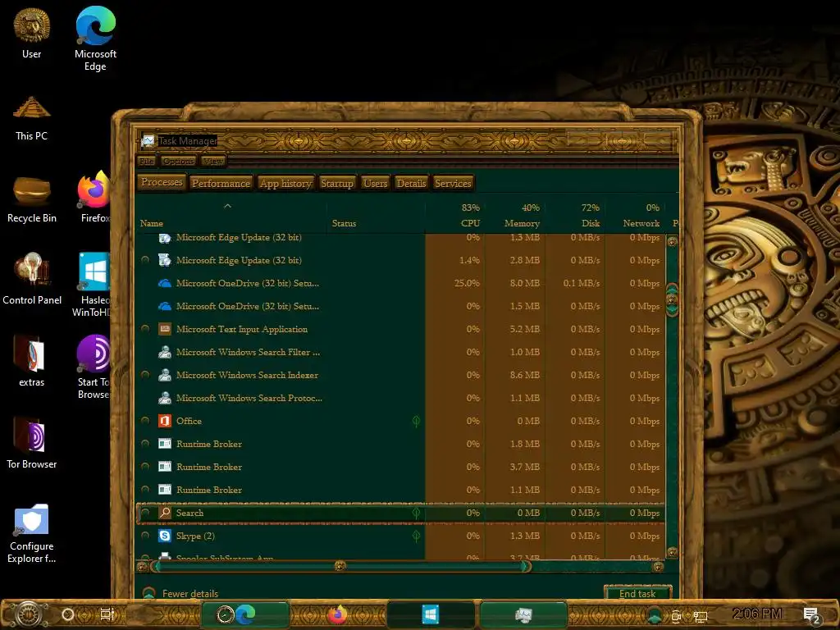Click the green leaf suspended icon for Skype
Image resolution: width=840 pixels, height=630 pixels.
tap(416, 536)
